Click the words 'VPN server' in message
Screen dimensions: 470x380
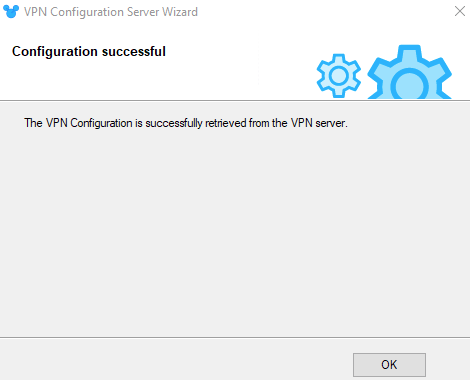(x=318, y=123)
